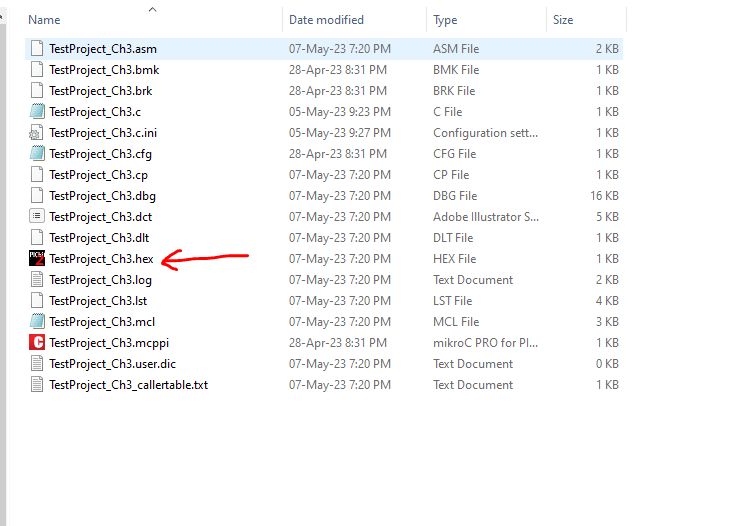Click the TestProject_Ch3.log file icon
Image resolution: width=732 pixels, height=526 pixels.
click(37, 280)
